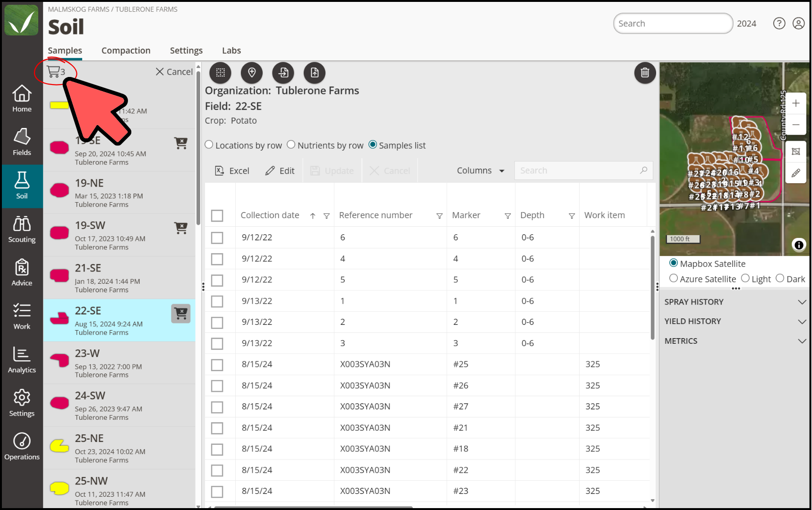This screenshot has height=510, width=812.
Task: Click the map info icon
Action: click(799, 245)
